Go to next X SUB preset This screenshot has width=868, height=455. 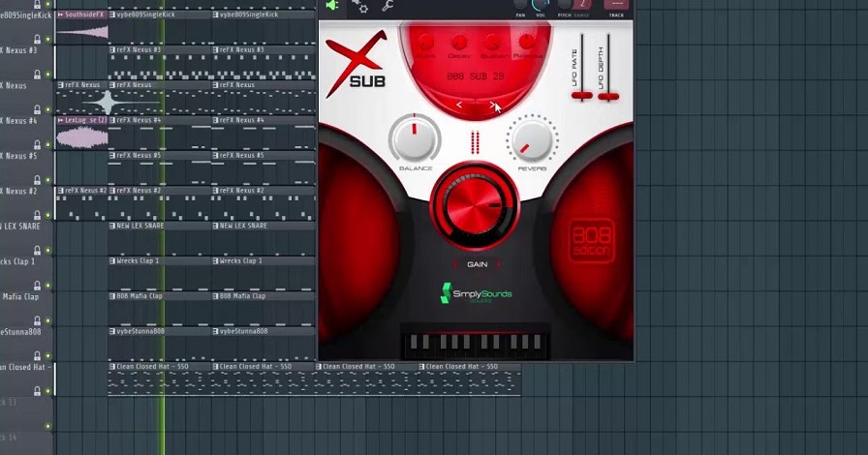point(492,105)
